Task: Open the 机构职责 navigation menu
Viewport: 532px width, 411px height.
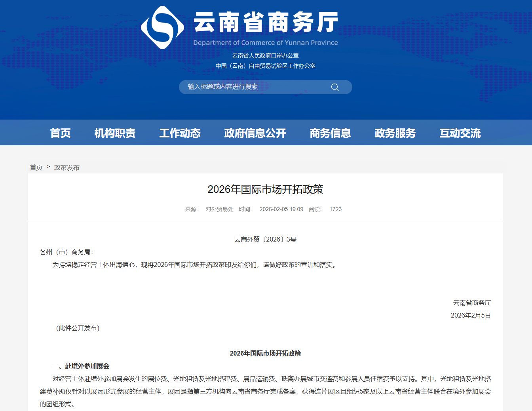Action: (115, 133)
